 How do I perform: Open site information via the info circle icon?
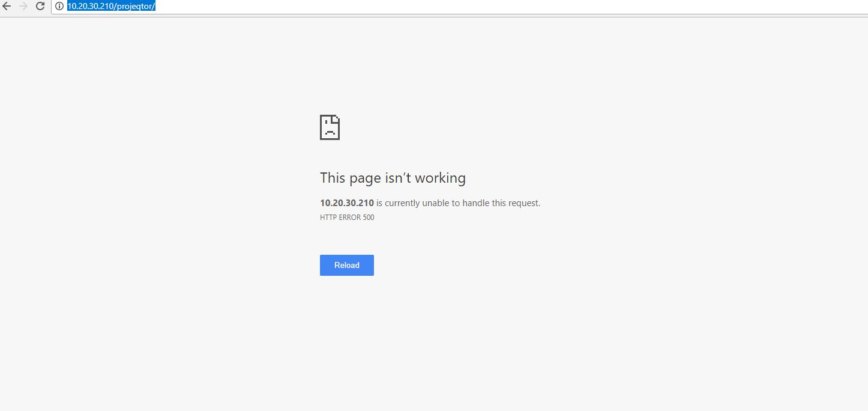point(59,6)
